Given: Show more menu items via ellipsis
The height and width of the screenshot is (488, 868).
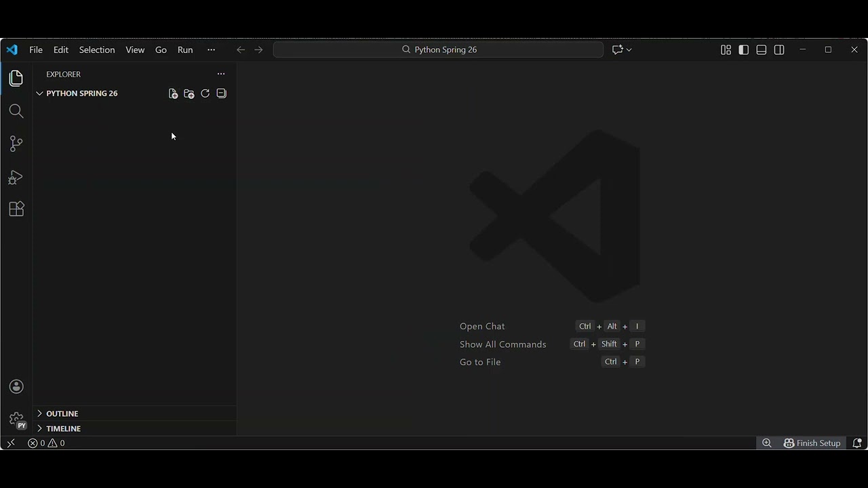Looking at the screenshot, I should [x=211, y=49].
